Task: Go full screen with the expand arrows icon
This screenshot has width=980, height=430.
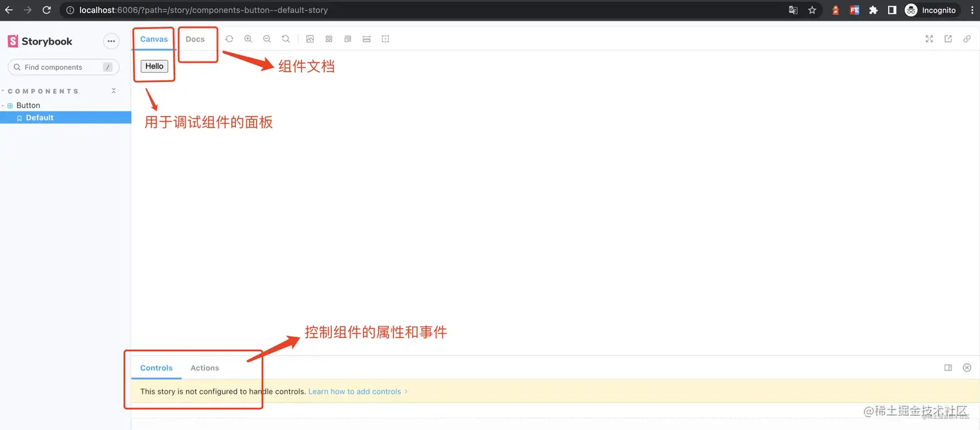Action: point(929,39)
